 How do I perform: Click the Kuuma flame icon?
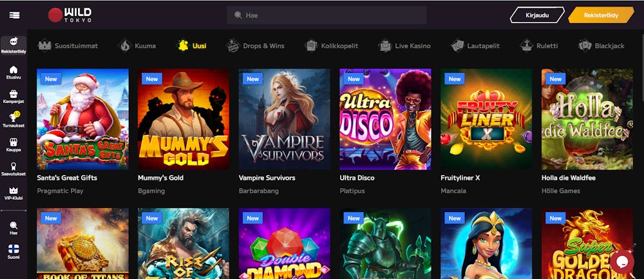(x=125, y=46)
